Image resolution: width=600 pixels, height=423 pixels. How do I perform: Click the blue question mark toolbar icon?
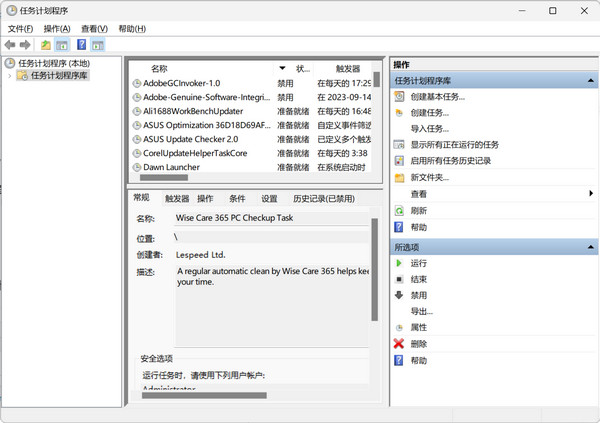pos(81,45)
